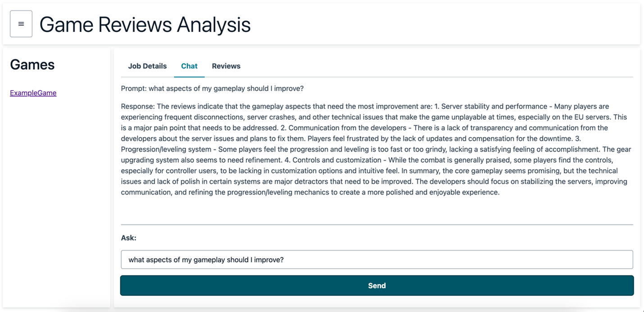This screenshot has width=644, height=312.
Task: Click the Prompt line above the response
Action: point(212,89)
